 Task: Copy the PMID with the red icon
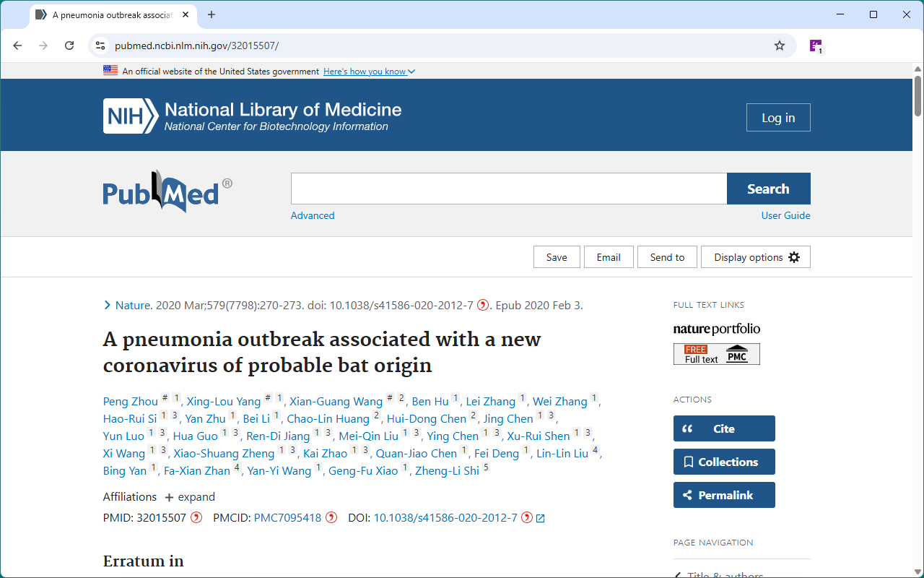[196, 517]
